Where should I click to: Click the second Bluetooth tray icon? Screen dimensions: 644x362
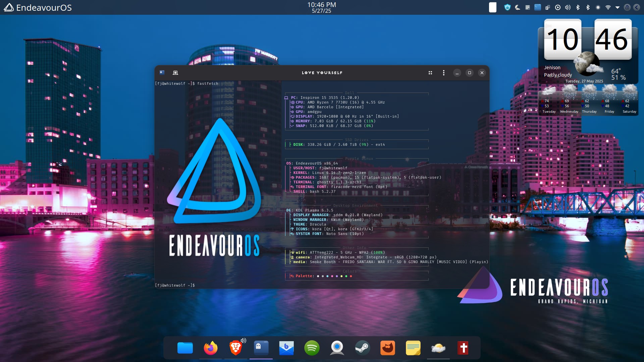(588, 7)
